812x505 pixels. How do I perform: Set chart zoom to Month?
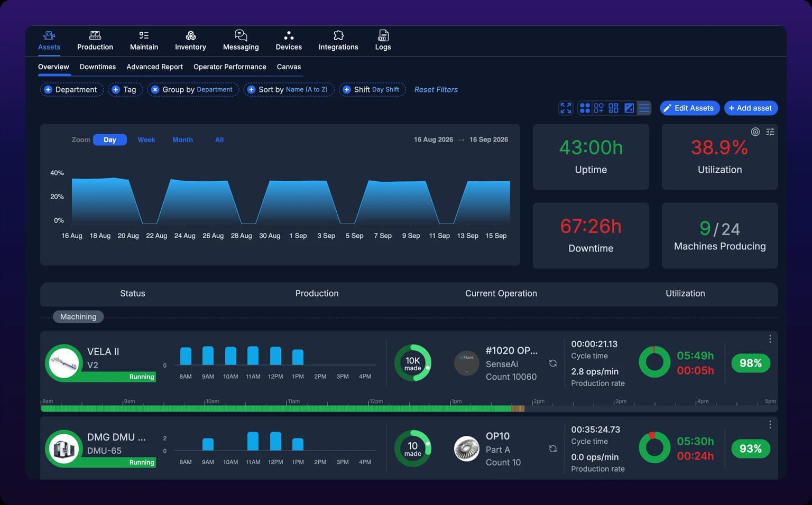(183, 139)
